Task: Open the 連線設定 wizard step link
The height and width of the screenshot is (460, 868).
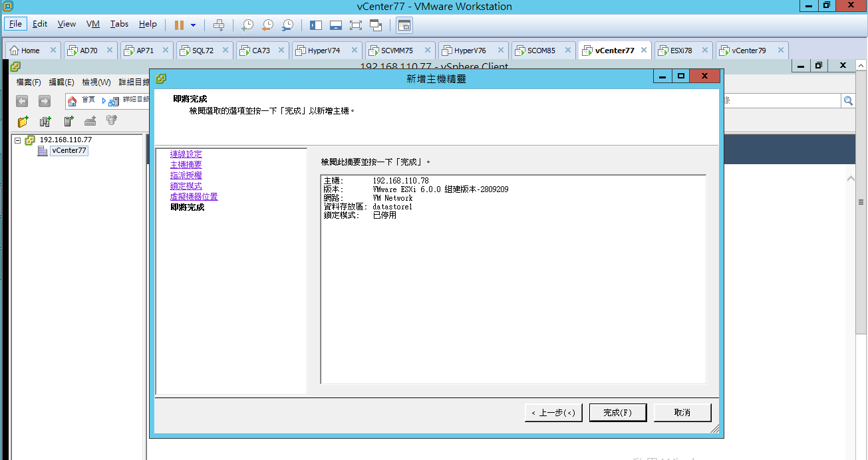Action: pos(186,154)
